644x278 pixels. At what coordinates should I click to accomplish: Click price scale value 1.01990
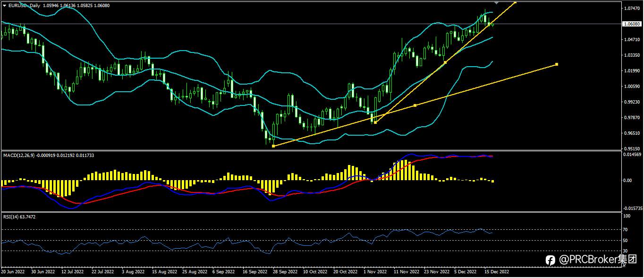(x=631, y=71)
